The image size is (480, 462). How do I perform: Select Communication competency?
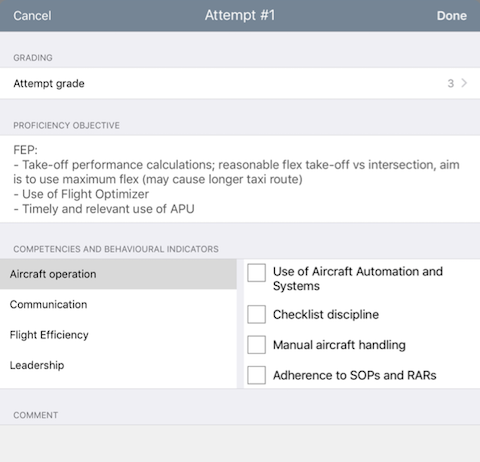118,304
